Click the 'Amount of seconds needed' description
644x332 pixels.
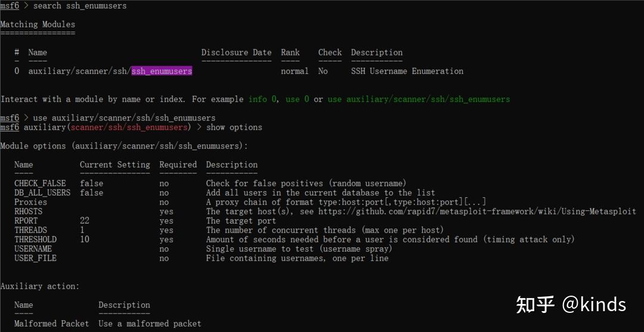click(390, 240)
